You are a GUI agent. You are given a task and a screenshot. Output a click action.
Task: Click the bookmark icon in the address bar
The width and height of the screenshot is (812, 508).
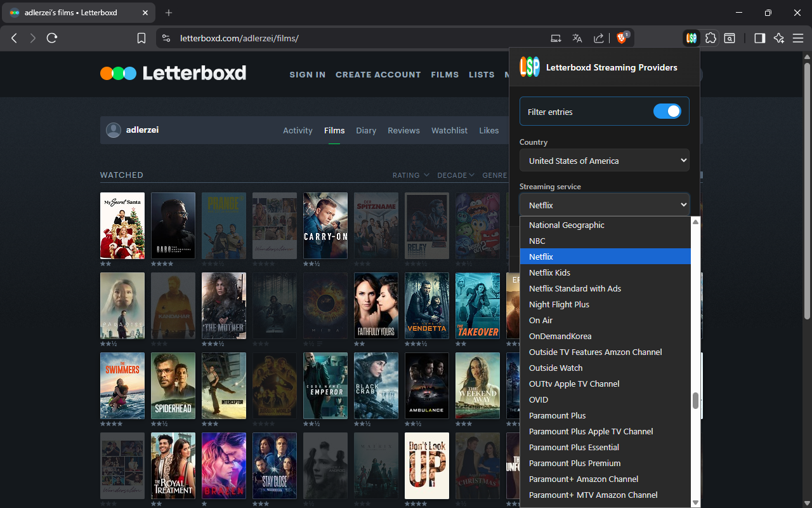(141, 37)
